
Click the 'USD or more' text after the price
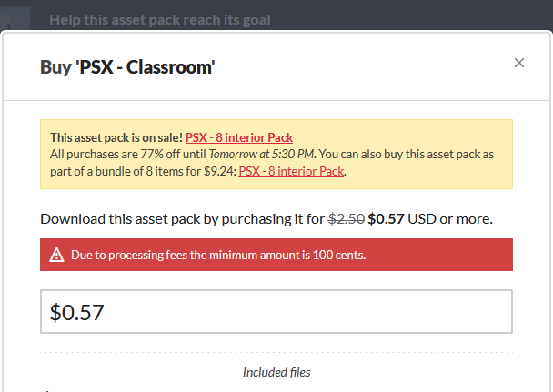[x=451, y=218]
